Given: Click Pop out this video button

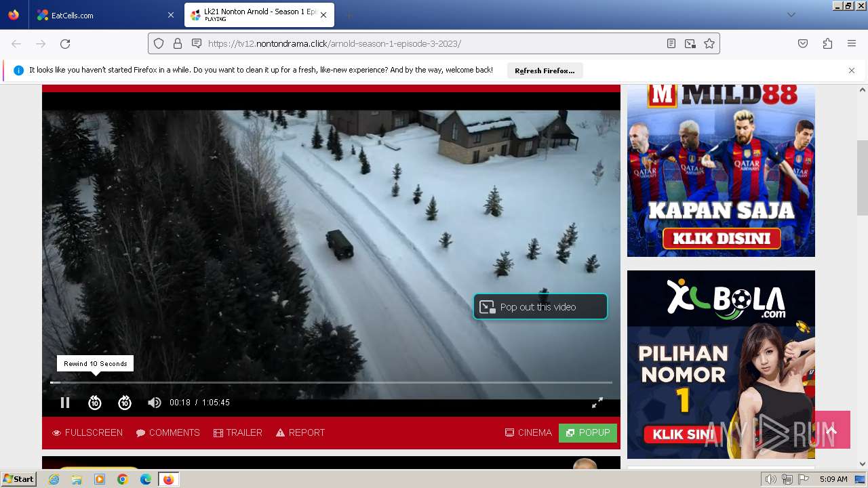Looking at the screenshot, I should coord(540,306).
